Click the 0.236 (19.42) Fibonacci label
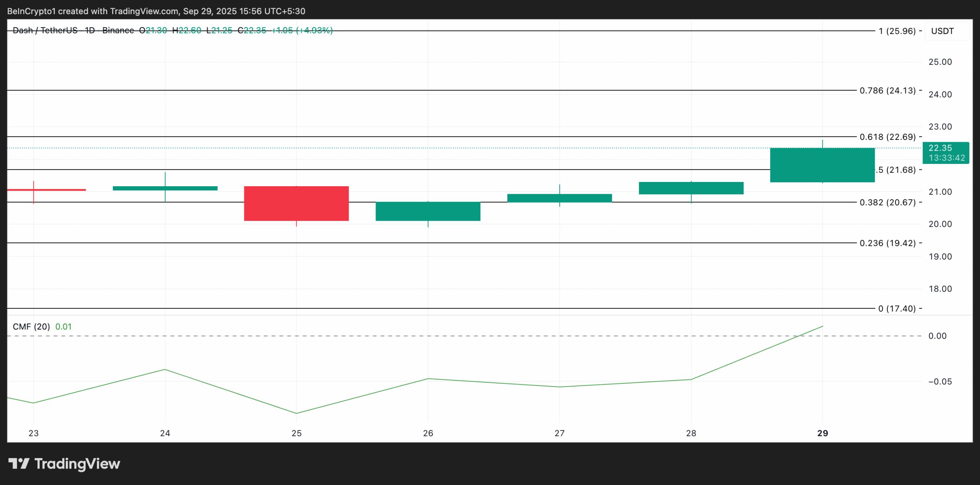The image size is (980, 485). 887,243
